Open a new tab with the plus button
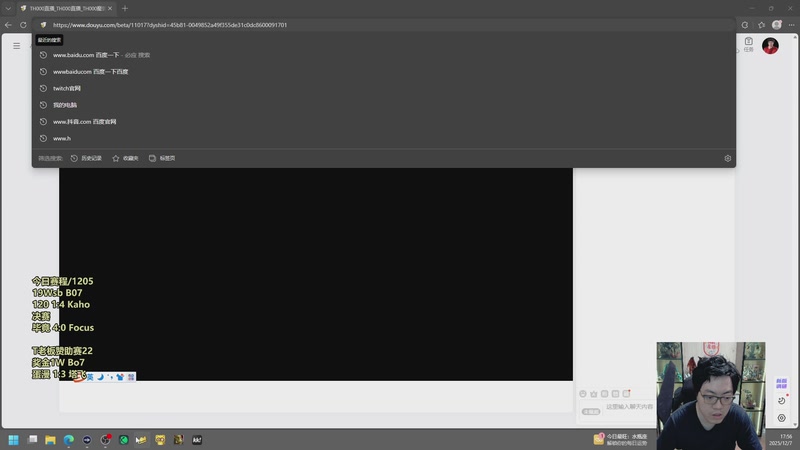Screen dimensions: 800x450 click(x=124, y=8)
